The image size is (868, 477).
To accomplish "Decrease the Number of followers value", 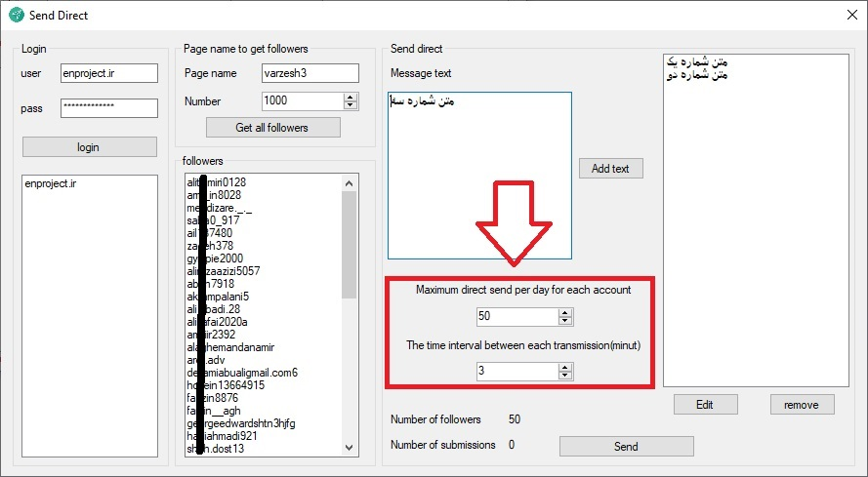I will (x=351, y=105).
